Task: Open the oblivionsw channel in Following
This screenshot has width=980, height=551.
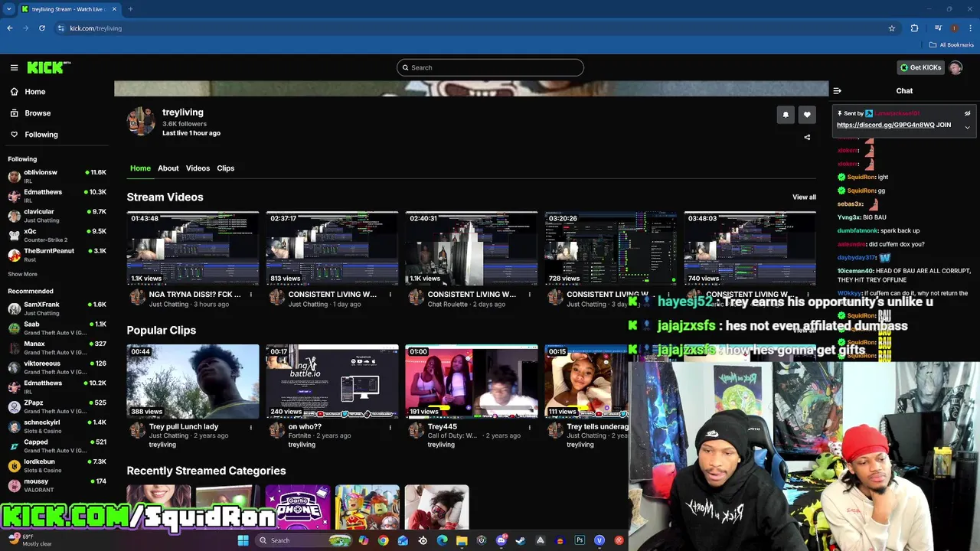Action: [57, 176]
